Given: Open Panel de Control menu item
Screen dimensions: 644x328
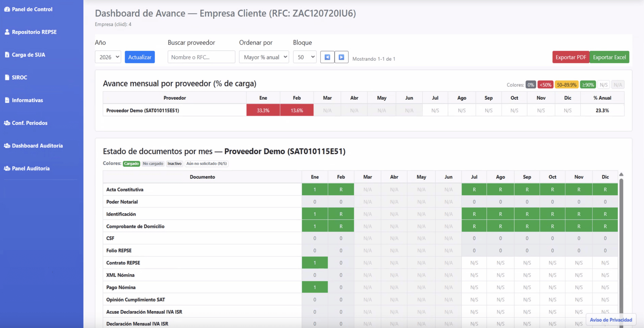Looking at the screenshot, I should click(32, 9).
